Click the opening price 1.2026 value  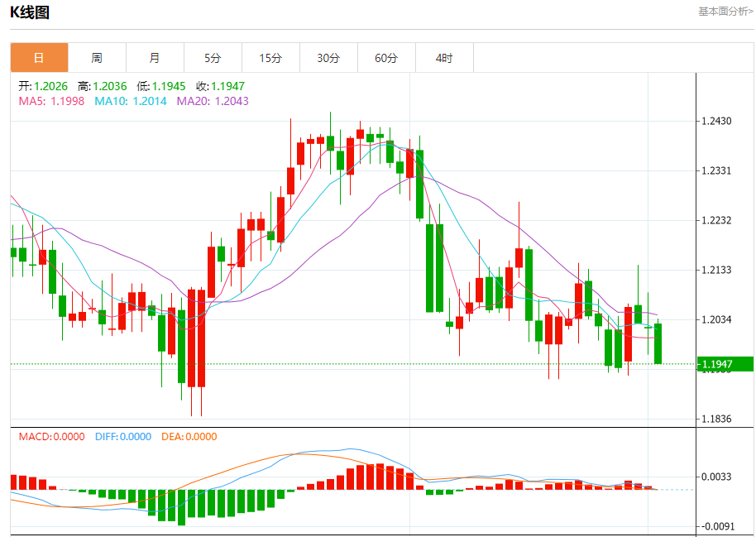click(50, 86)
